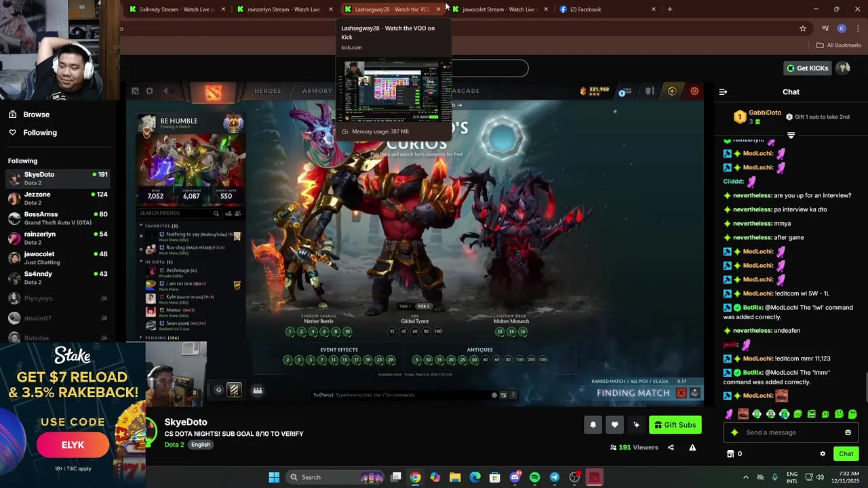Click the Dota 2 logo in stream
Screen dimensions: 868x488
(x=213, y=91)
